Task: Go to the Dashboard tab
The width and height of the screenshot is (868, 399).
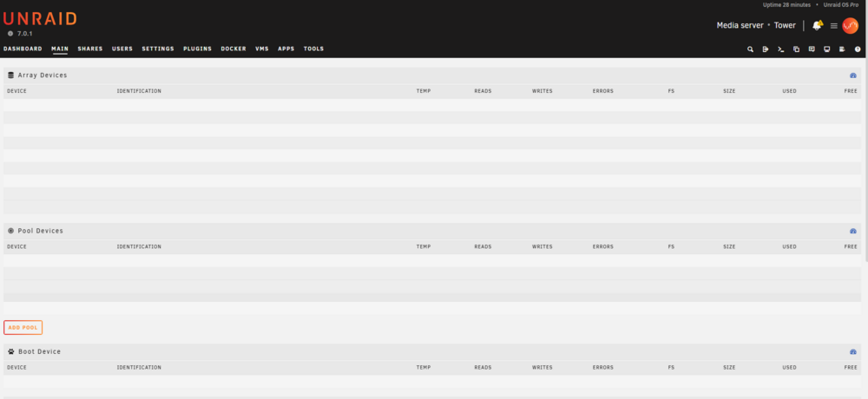Action: click(x=23, y=49)
